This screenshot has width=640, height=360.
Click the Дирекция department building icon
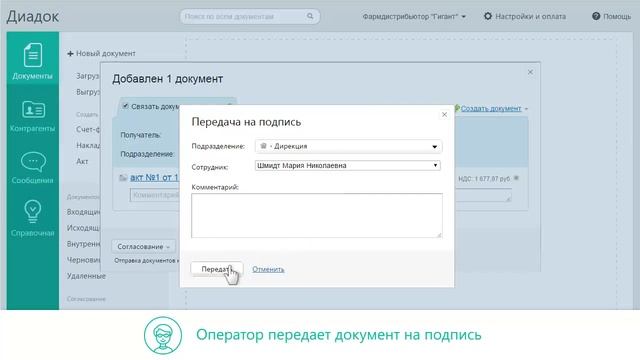[263, 146]
